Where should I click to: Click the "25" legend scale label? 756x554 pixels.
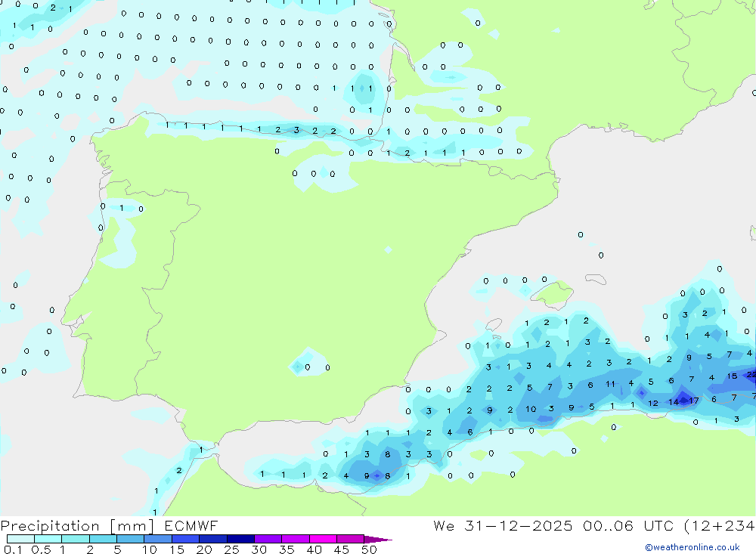(231, 549)
